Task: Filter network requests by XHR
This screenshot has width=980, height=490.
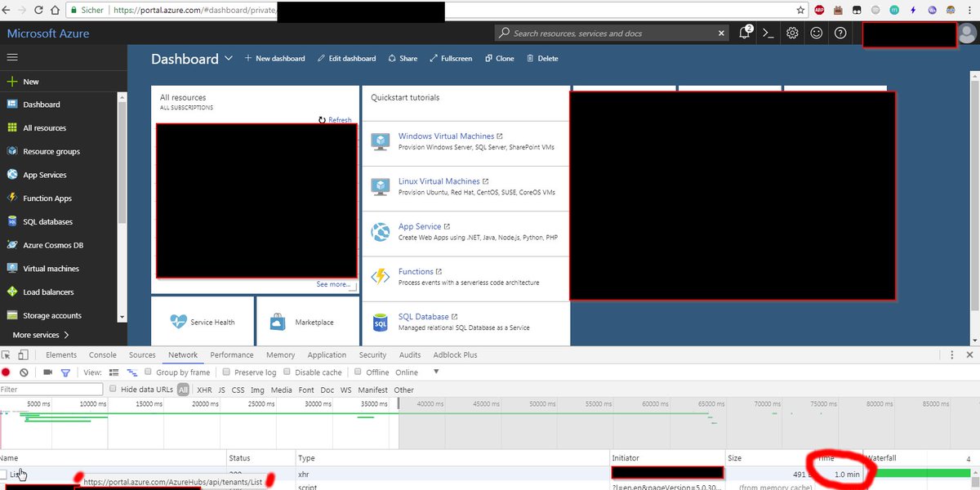Action: click(x=204, y=390)
